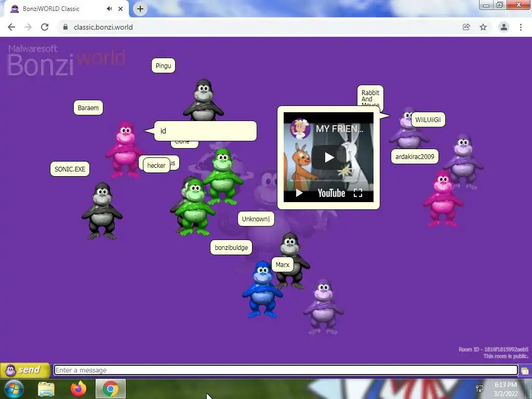Click the hecker name tag
532x399 pixels.
[156, 165]
